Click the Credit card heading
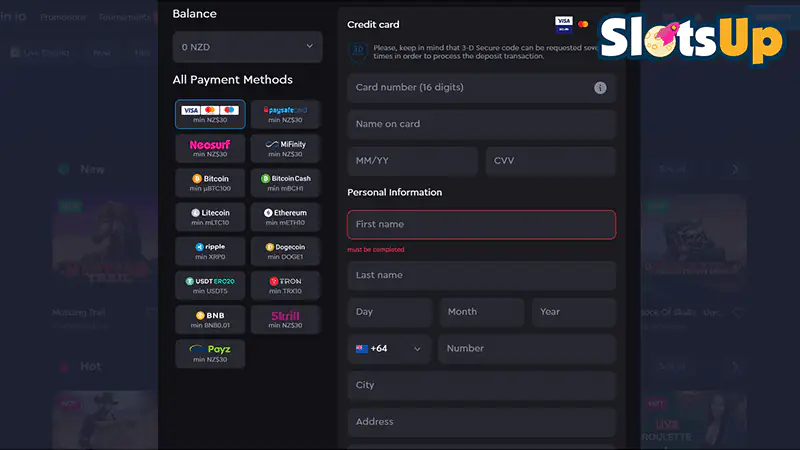Screen dimensions: 800x450 pos(373,24)
